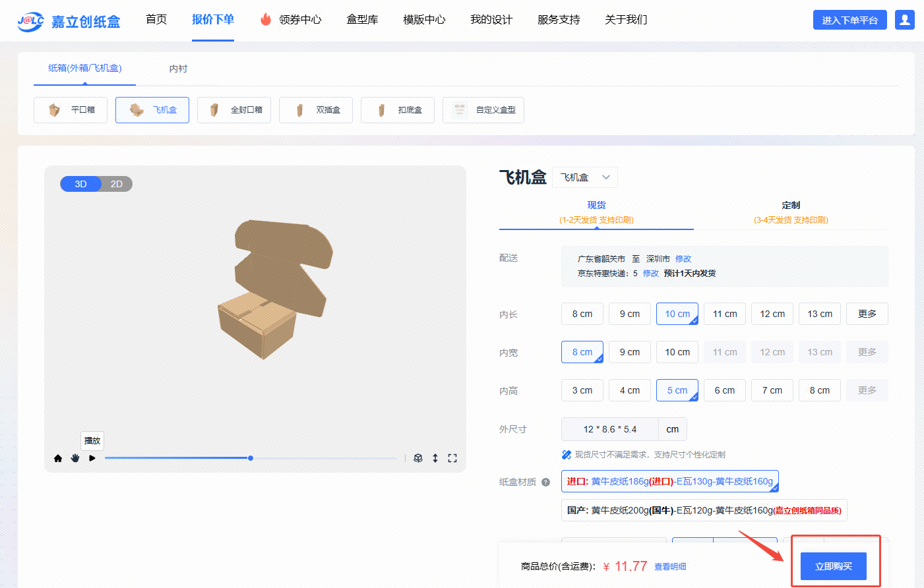Switch preview to 2D mode

click(117, 184)
